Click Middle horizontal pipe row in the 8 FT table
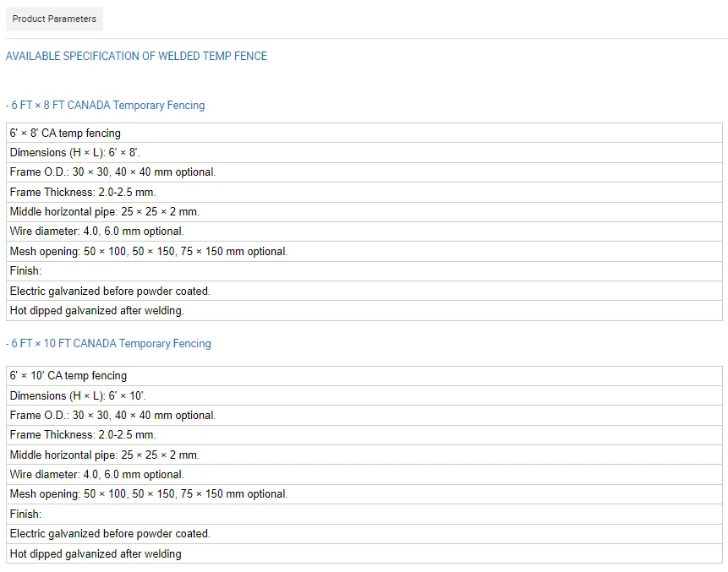 pyautogui.click(x=105, y=212)
